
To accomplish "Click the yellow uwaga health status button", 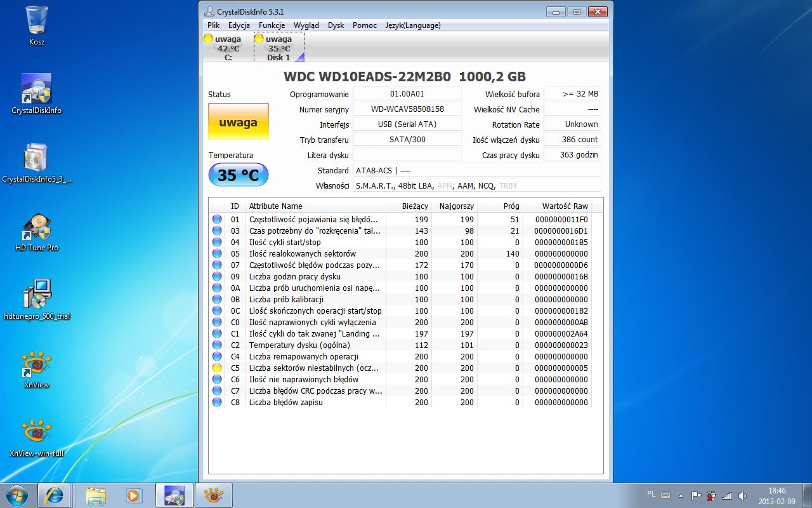I will (239, 121).
